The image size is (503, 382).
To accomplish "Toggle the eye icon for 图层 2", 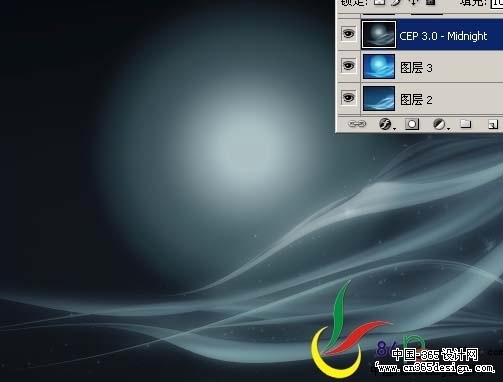I will pyautogui.click(x=348, y=98).
